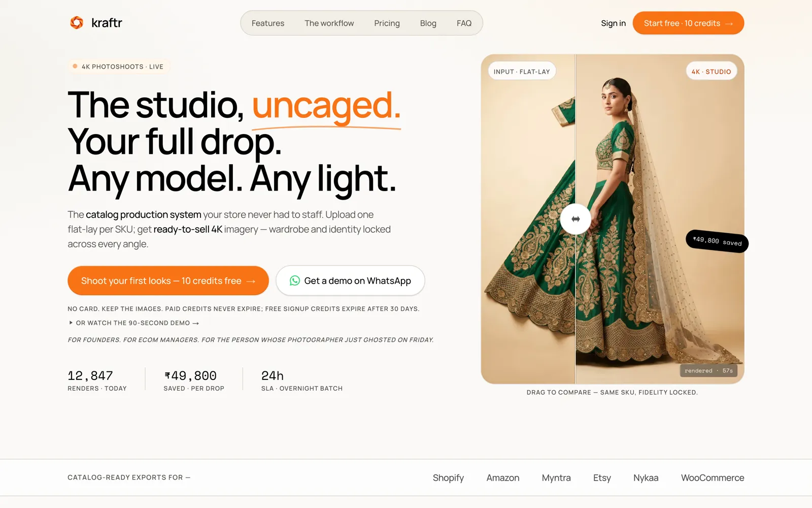Click the compare slider handle arrows

pos(576,219)
